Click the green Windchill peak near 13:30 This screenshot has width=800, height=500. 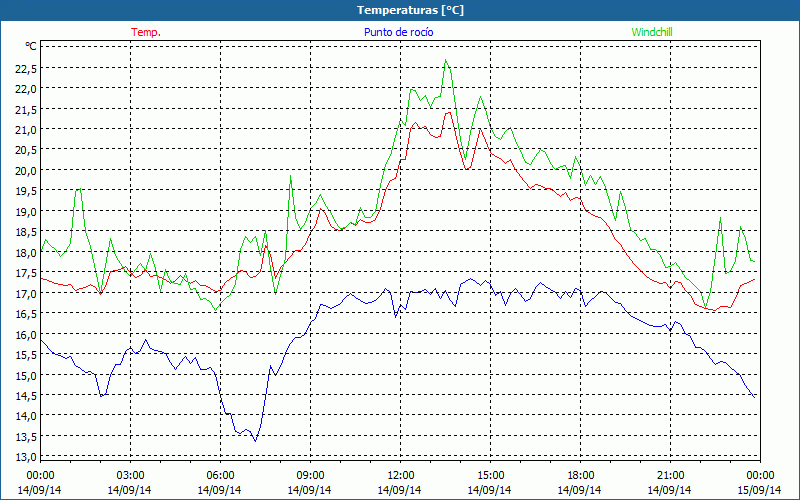446,60
